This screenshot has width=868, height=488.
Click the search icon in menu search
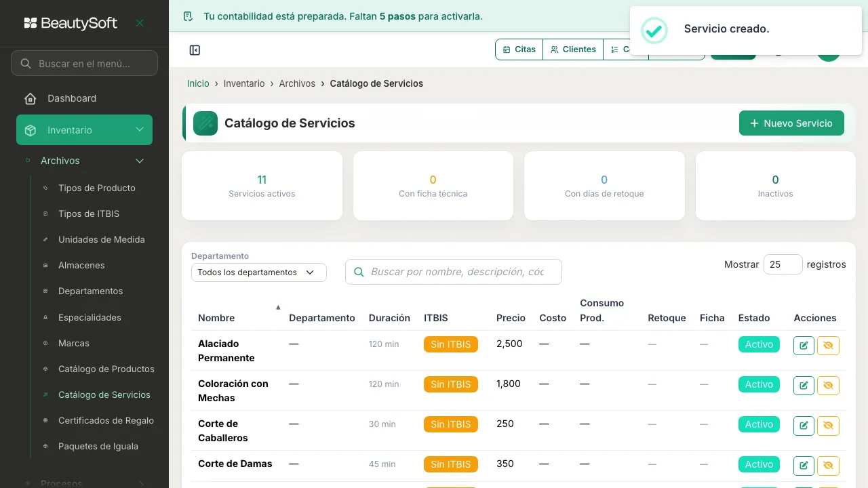pyautogui.click(x=26, y=64)
